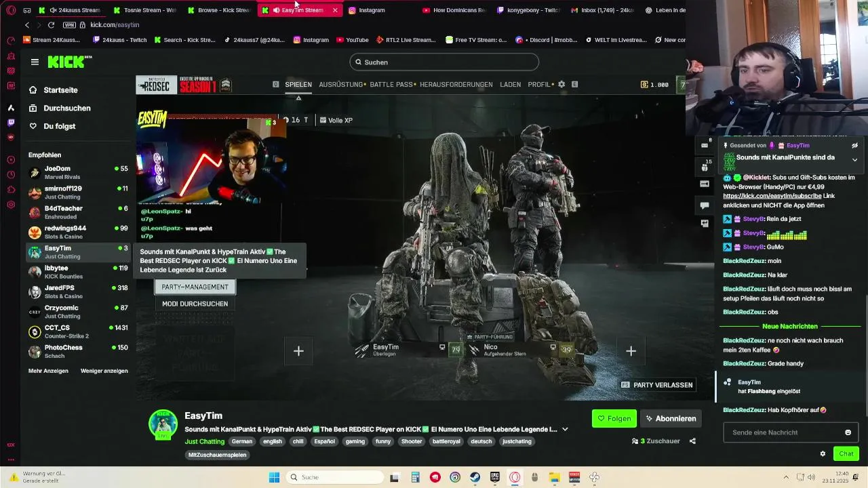868x488 pixels.
Task: Click PARTY-MANAGEMENT in game stream
Action: click(195, 287)
